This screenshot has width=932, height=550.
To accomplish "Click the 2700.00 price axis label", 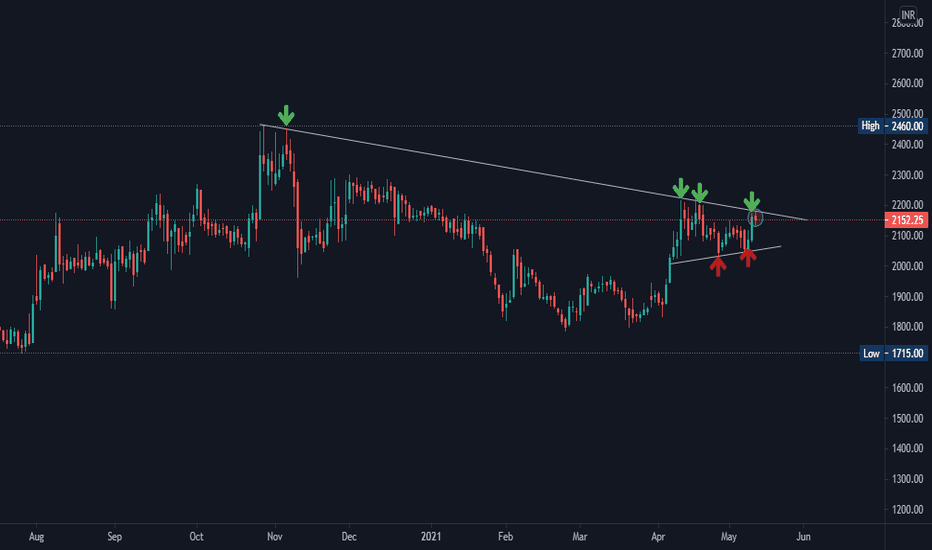I will click(x=907, y=54).
